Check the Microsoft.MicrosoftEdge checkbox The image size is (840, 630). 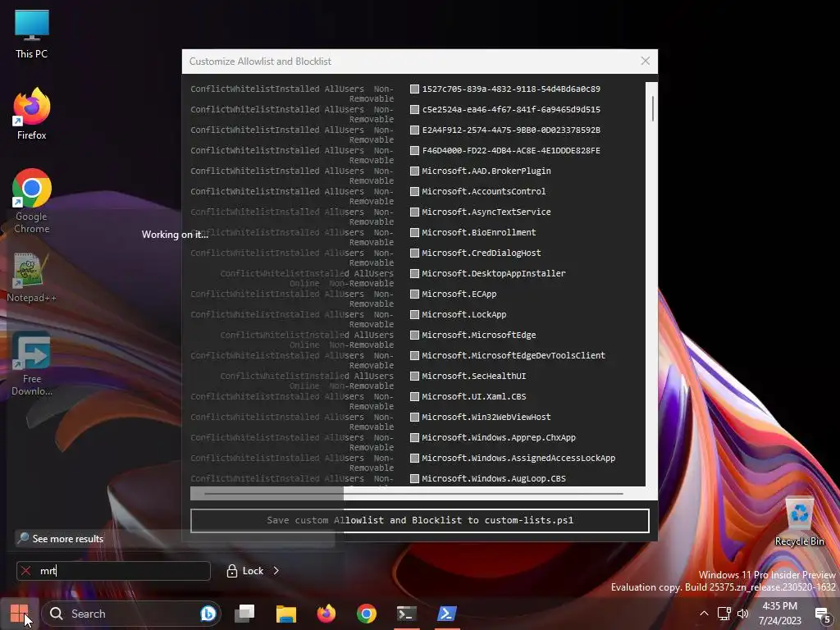414,336
